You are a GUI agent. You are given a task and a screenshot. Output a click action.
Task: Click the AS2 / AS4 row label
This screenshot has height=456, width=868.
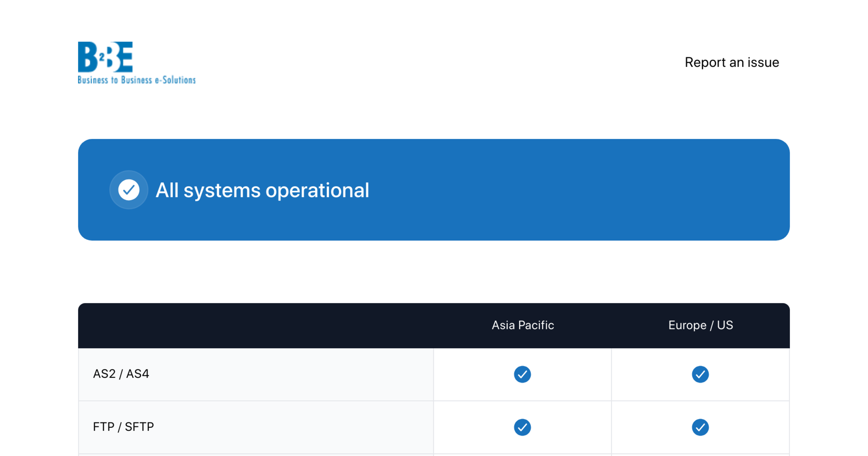click(x=121, y=374)
